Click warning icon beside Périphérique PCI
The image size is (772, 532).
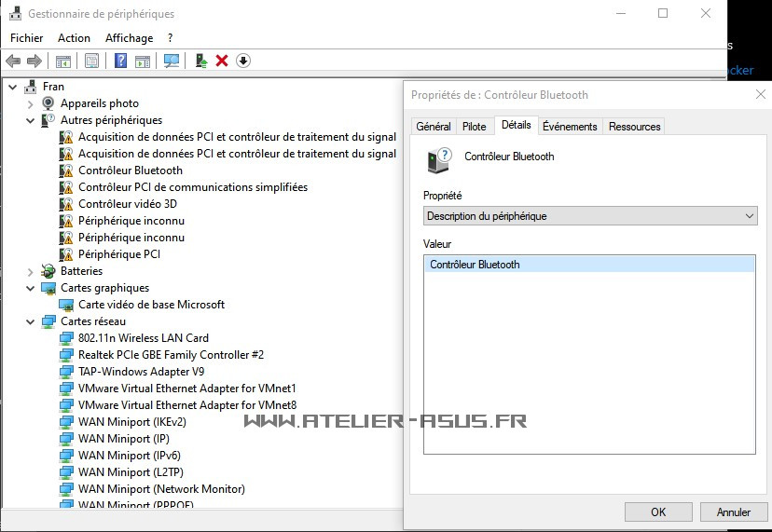point(66,254)
